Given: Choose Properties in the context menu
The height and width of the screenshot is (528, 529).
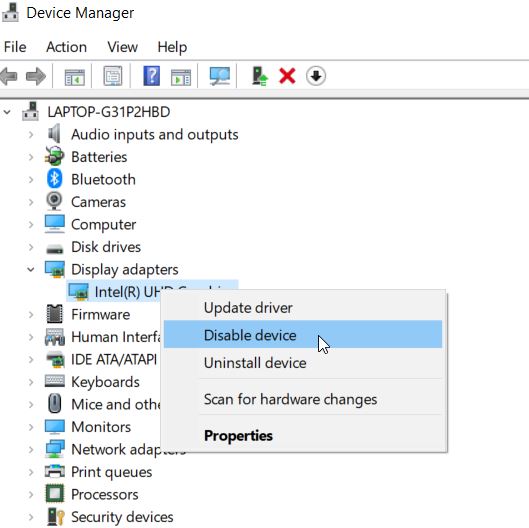Looking at the screenshot, I should click(x=303, y=435).
